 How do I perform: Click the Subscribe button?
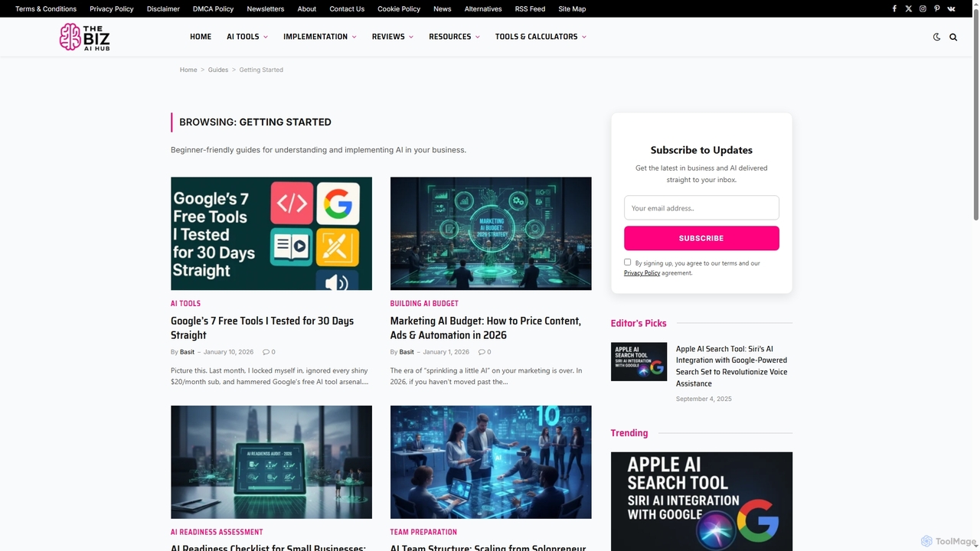click(x=701, y=238)
